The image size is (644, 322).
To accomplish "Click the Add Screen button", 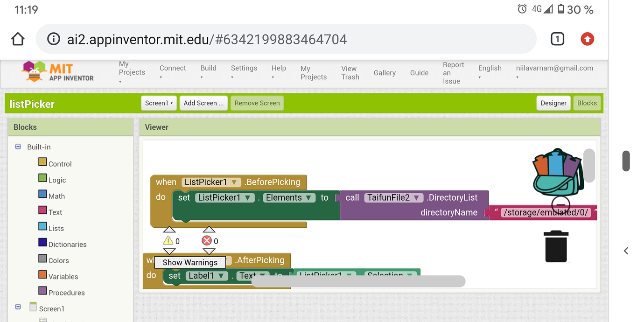I will 203,103.
